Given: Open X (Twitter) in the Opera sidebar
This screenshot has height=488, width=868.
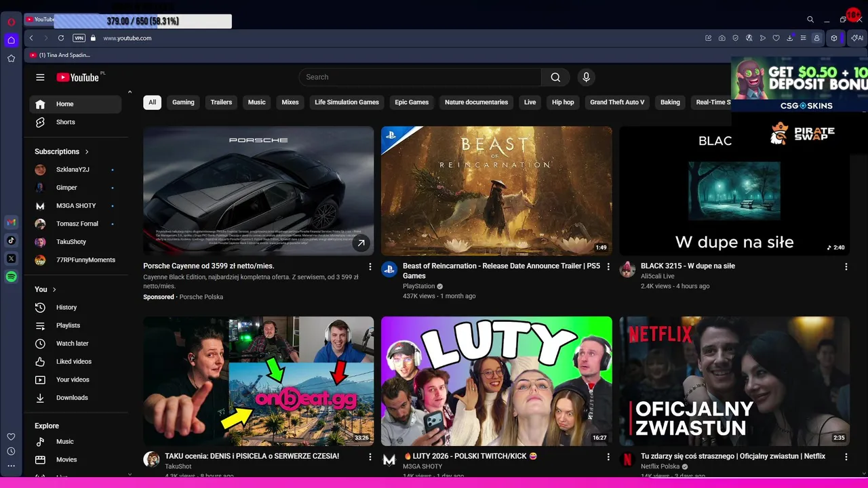Looking at the screenshot, I should [x=11, y=259].
